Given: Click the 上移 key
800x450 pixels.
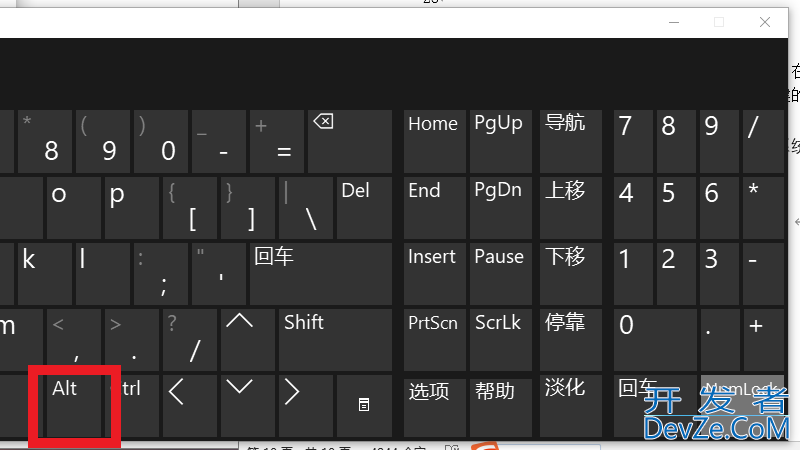Looking at the screenshot, I should click(571, 208).
